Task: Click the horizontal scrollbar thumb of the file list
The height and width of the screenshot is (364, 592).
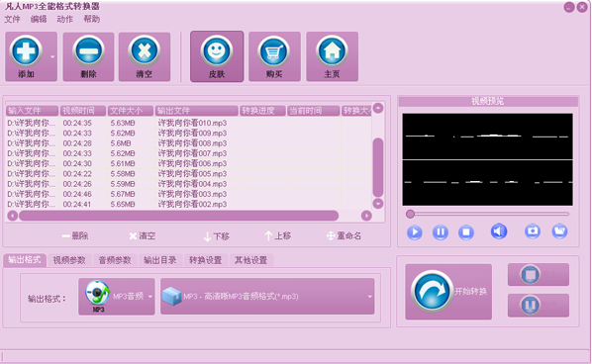Action: 178,216
